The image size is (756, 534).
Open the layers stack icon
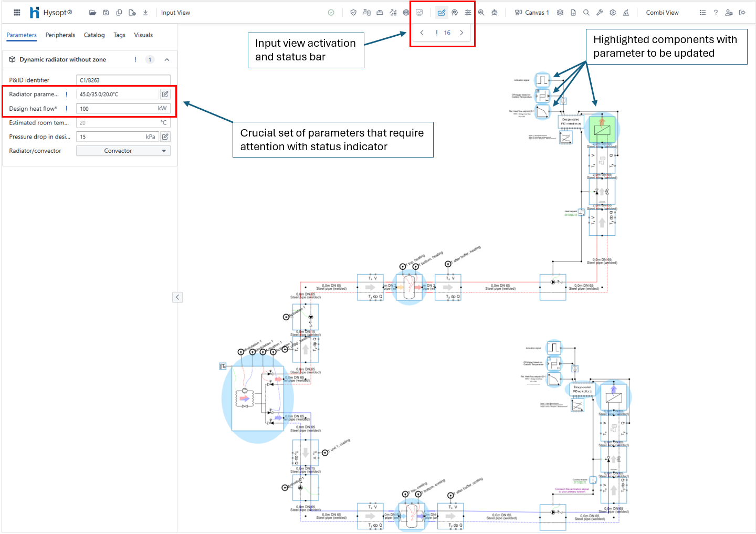(x=560, y=13)
